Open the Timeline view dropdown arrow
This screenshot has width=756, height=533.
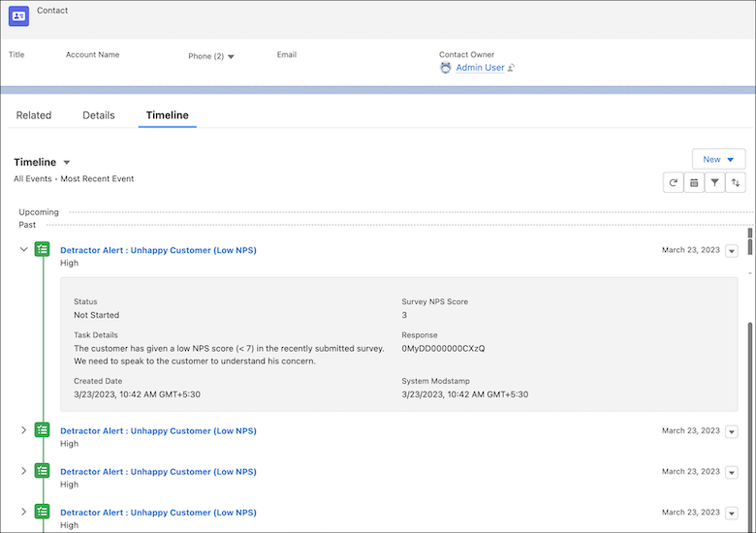[x=67, y=163]
